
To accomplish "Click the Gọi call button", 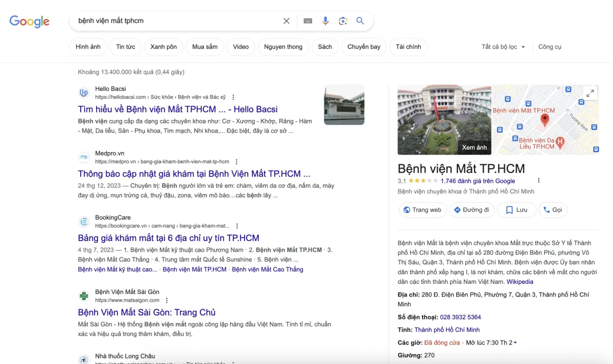I will (x=553, y=210).
